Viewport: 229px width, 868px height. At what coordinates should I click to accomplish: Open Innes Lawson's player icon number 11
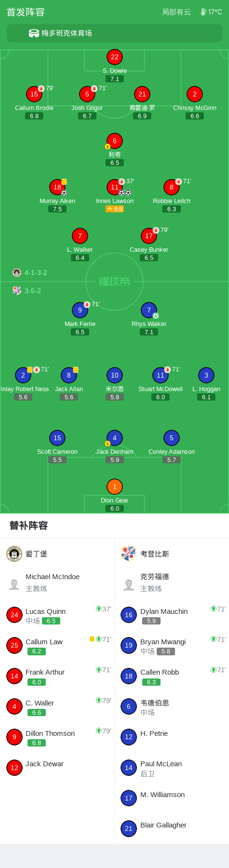[115, 187]
